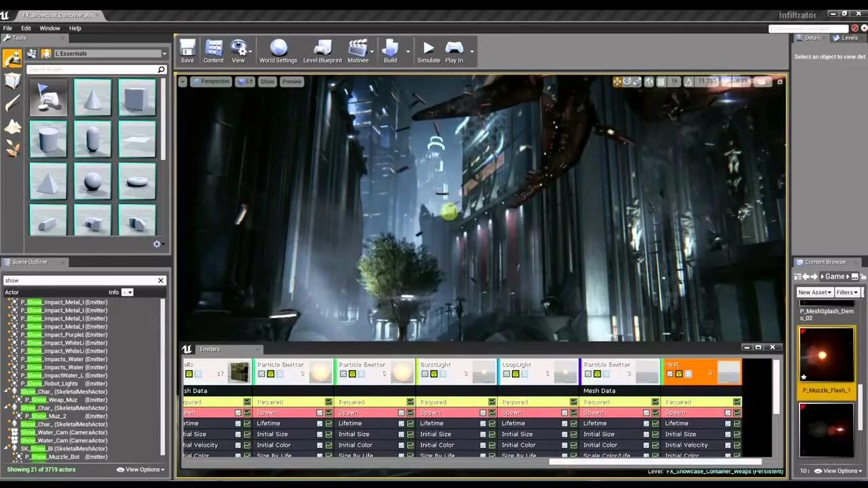Open Scene Outliner View Options
This screenshot has height=488, width=868.
[140, 469]
